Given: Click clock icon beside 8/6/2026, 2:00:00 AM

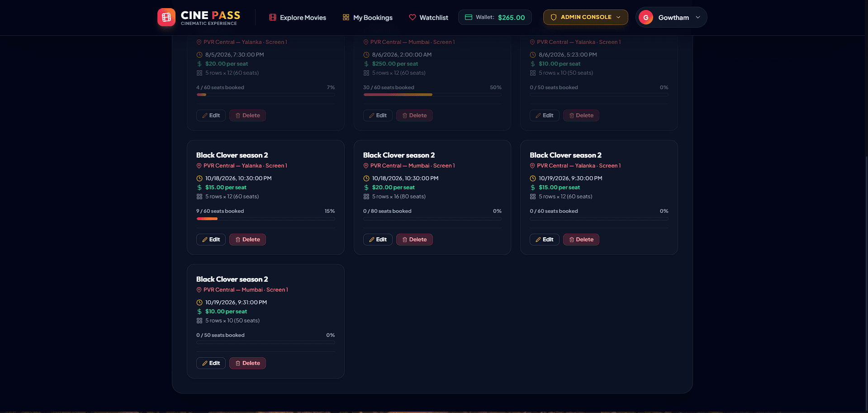Looking at the screenshot, I should 366,55.
